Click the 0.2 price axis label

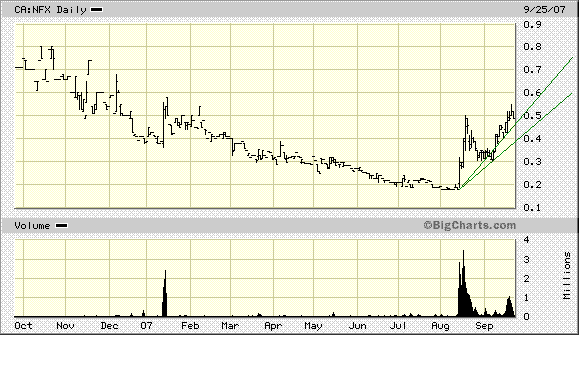(x=532, y=185)
